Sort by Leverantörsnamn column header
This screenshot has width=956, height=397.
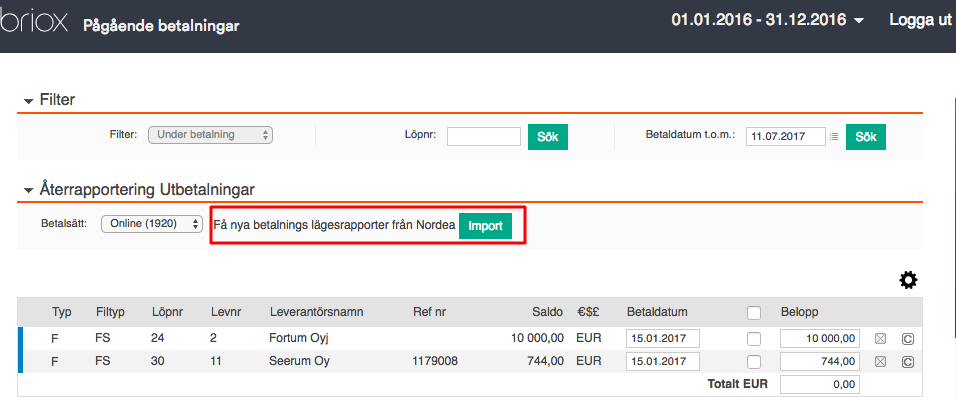(316, 312)
